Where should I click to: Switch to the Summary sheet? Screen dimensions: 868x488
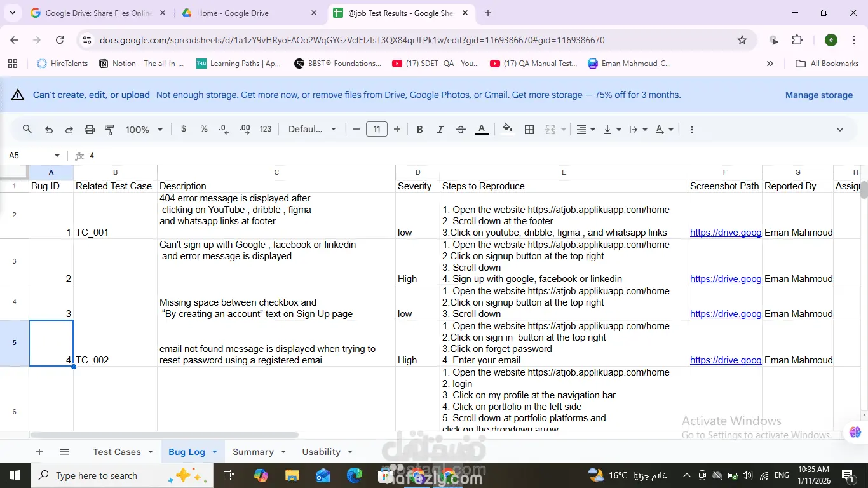pyautogui.click(x=253, y=452)
